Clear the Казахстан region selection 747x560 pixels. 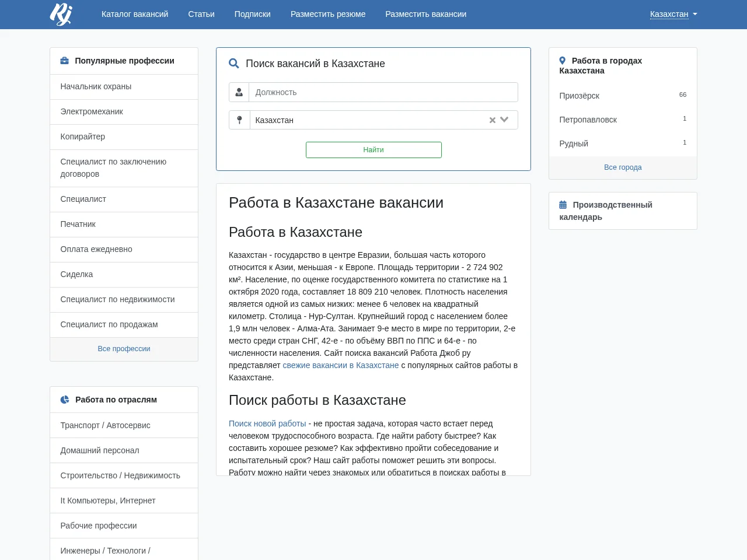click(x=493, y=120)
